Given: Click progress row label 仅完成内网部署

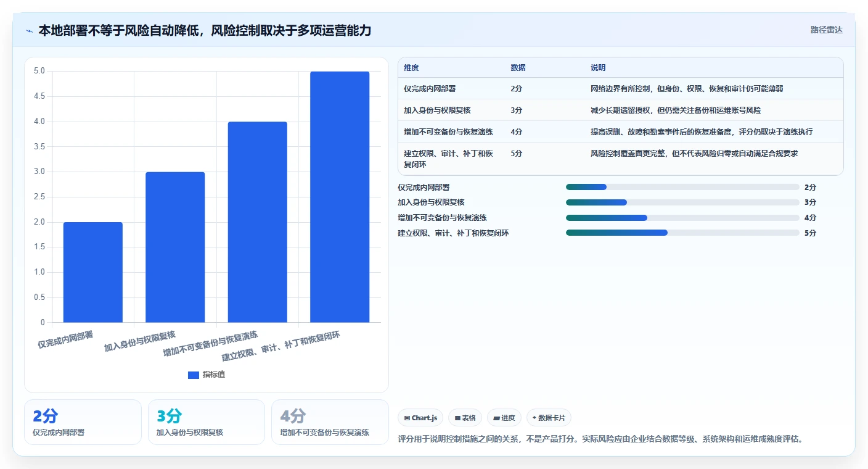Looking at the screenshot, I should tap(424, 187).
